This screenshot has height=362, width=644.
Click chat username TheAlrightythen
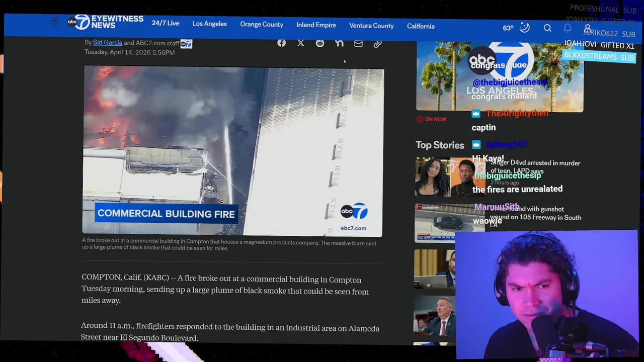point(517,113)
